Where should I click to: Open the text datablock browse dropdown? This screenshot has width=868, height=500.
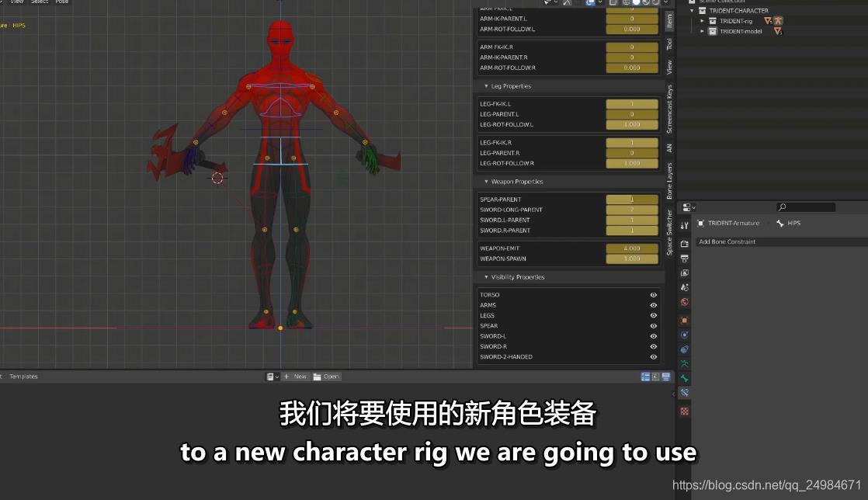click(273, 377)
